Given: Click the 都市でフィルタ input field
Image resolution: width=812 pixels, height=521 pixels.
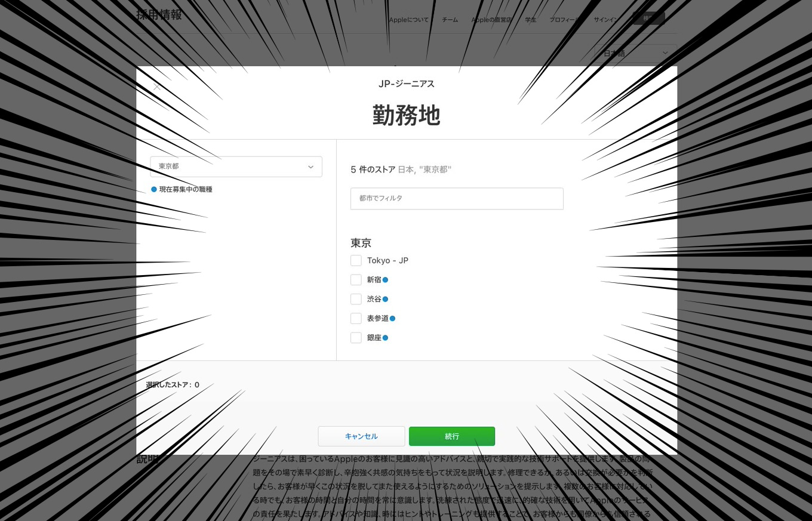Looking at the screenshot, I should [x=457, y=198].
